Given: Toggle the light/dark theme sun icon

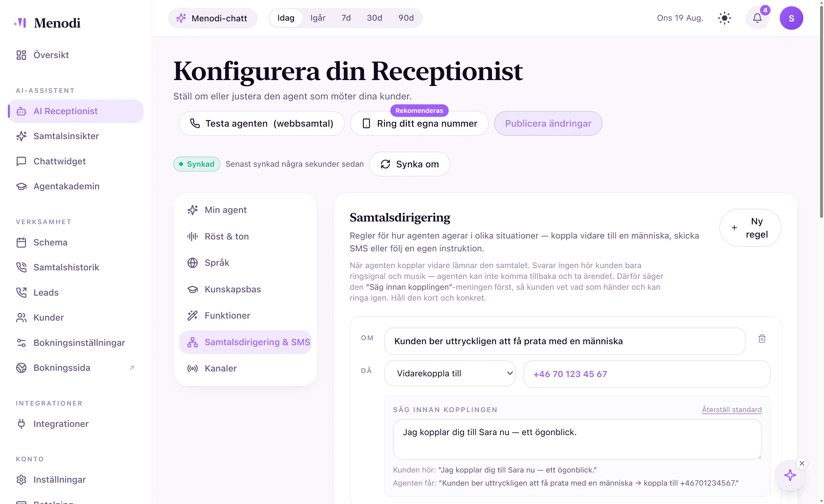Looking at the screenshot, I should (724, 18).
